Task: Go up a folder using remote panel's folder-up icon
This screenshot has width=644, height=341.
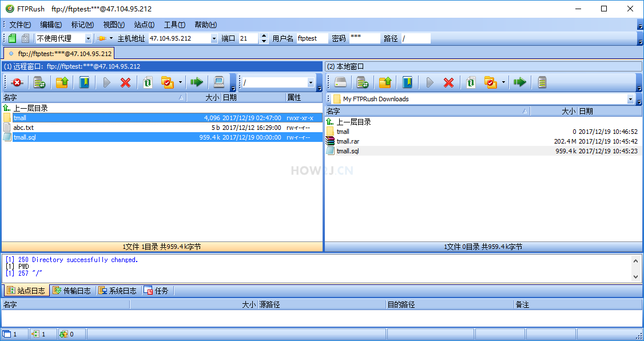Action: click(x=62, y=82)
